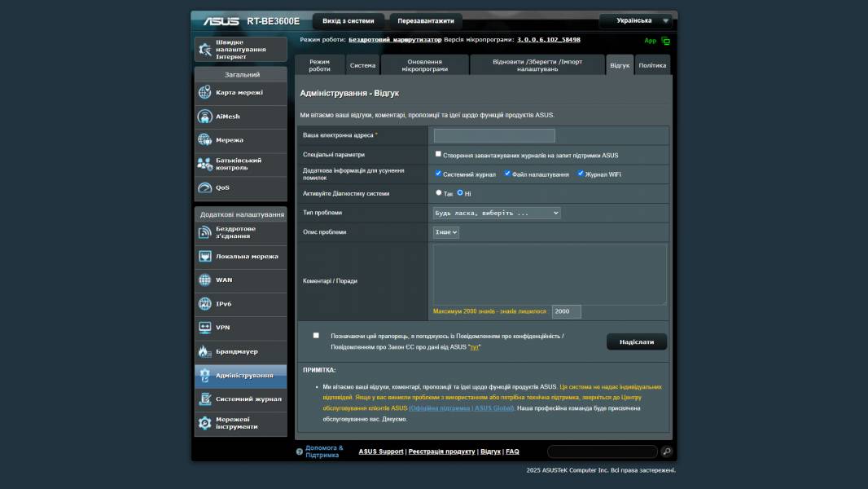Click the VPN monitor icon

(x=205, y=328)
